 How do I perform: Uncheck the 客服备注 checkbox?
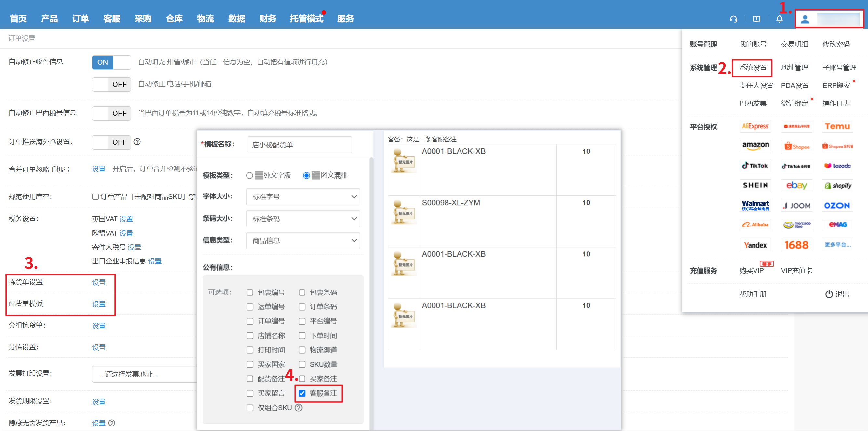pyautogui.click(x=302, y=393)
